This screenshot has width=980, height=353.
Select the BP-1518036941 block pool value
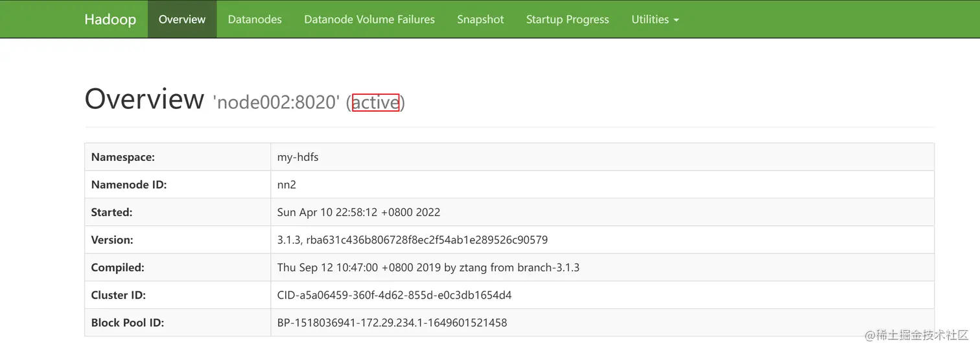tap(392, 323)
